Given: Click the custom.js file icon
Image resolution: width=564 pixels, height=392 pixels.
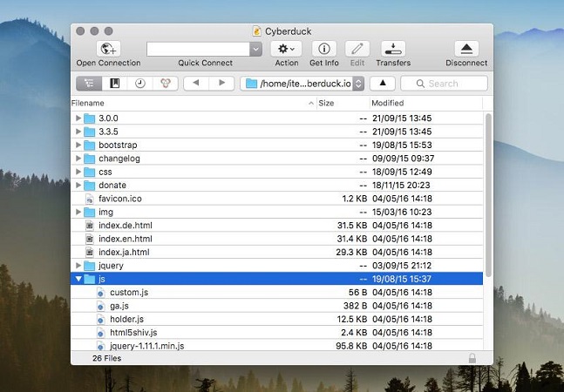Looking at the screenshot, I should [x=101, y=293].
